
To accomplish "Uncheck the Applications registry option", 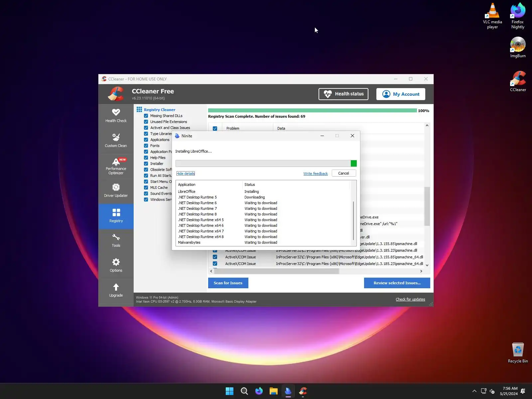I will pyautogui.click(x=146, y=140).
